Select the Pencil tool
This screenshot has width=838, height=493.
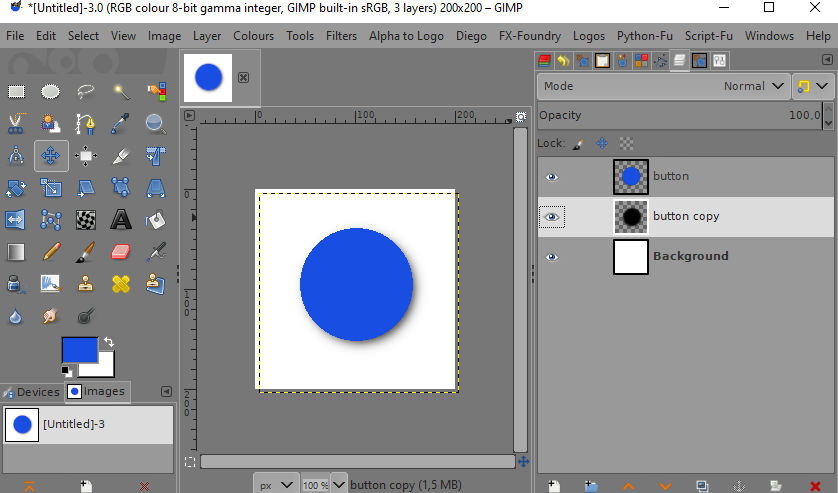[x=51, y=251]
